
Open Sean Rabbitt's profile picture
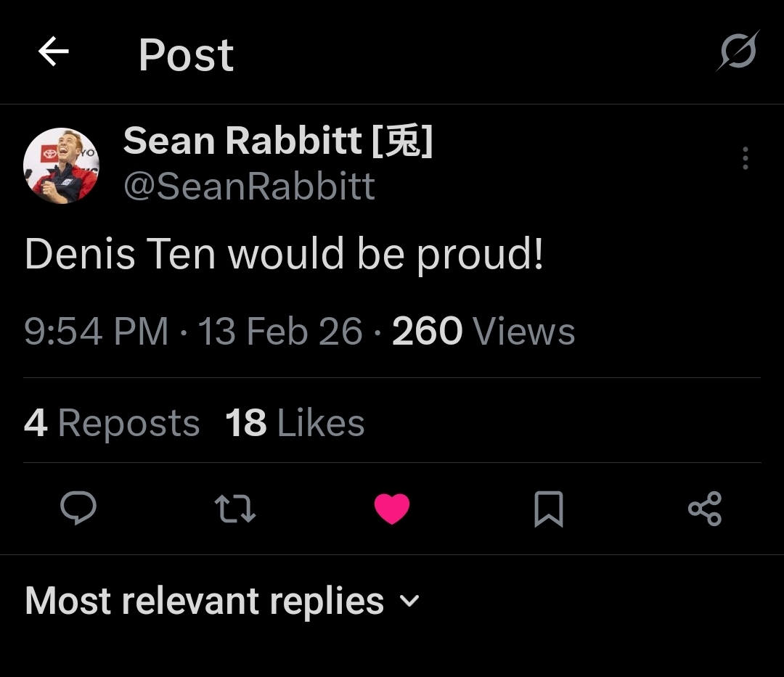(x=61, y=165)
